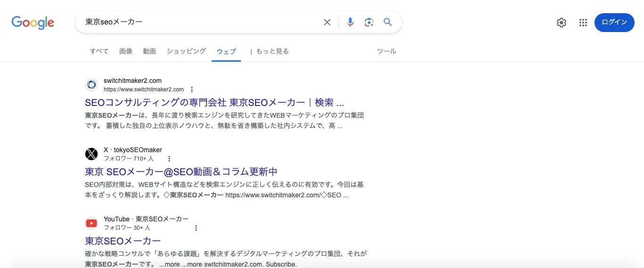The height and width of the screenshot is (268, 644).
Task: Open quick settings gear icon
Action: coord(561,23)
